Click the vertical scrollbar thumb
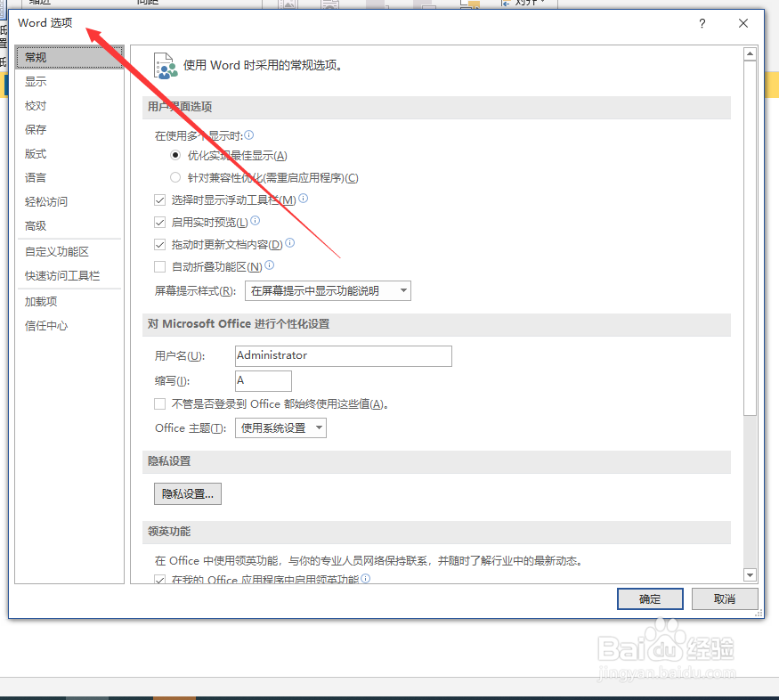This screenshot has width=779, height=700. coord(751,238)
